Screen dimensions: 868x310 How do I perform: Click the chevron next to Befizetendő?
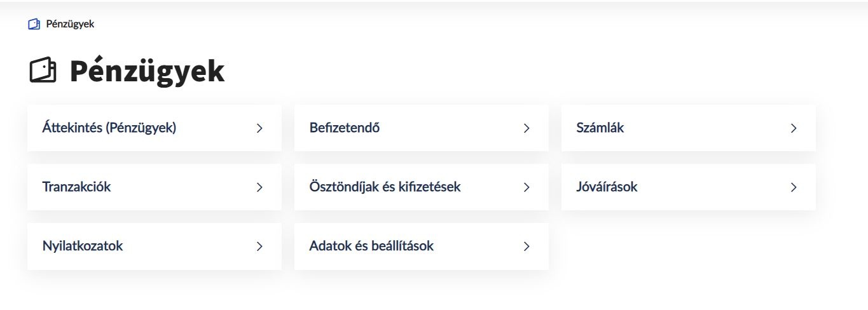click(x=527, y=128)
